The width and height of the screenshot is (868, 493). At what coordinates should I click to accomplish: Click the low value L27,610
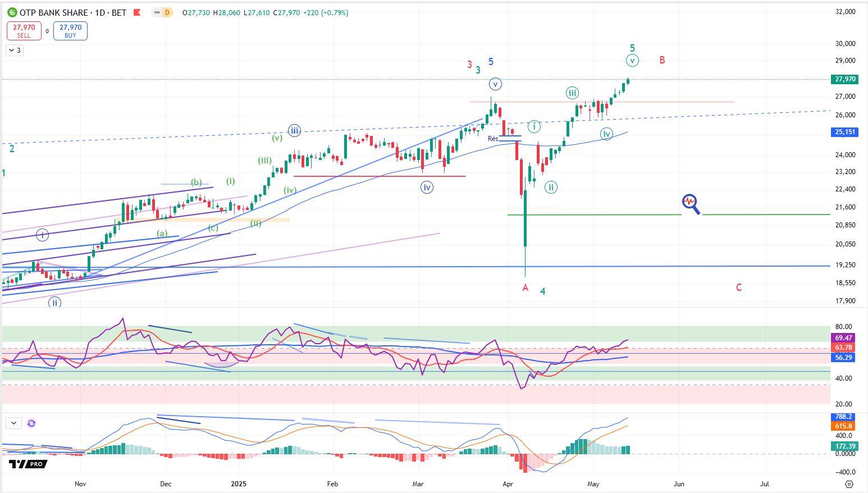(257, 12)
